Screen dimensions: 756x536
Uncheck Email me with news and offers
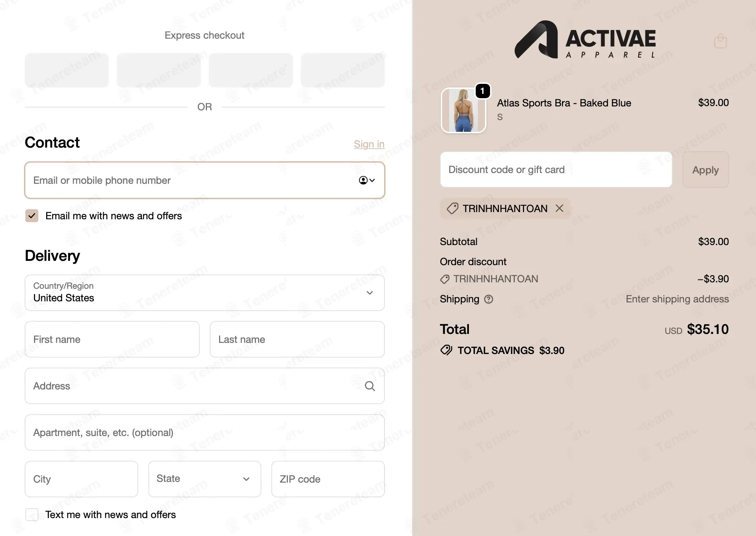coord(32,216)
